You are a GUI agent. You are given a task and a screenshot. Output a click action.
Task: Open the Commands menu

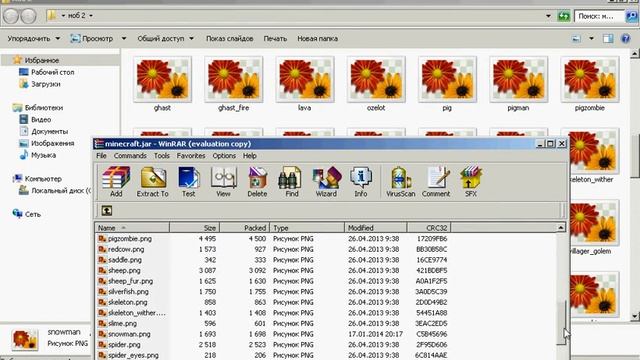(130, 156)
